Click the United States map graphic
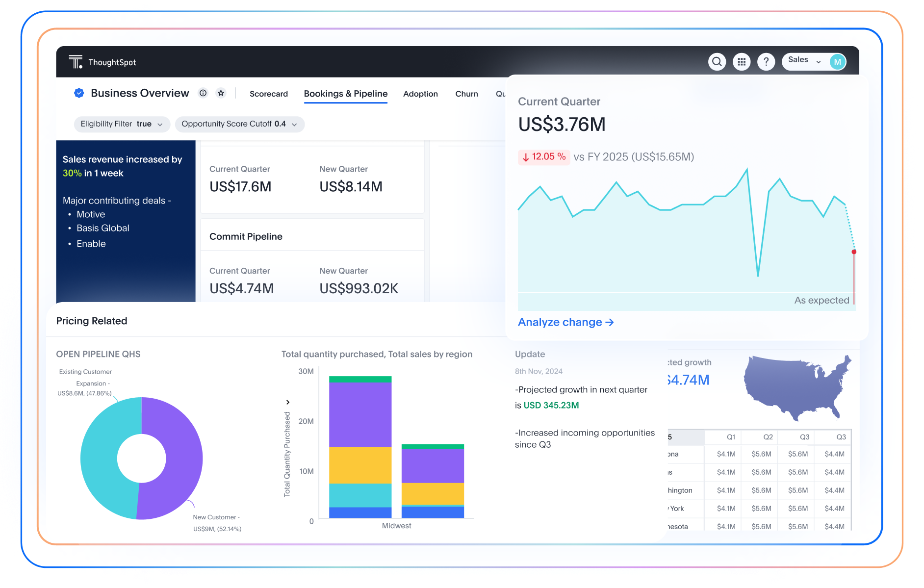The image size is (924, 588). pos(796,387)
